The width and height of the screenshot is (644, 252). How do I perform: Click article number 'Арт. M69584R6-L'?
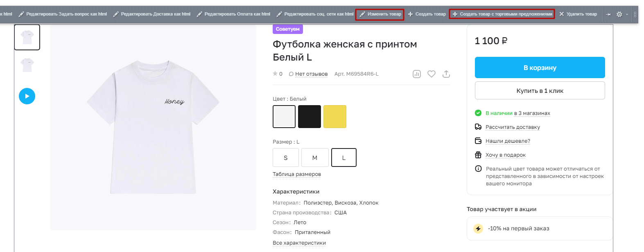(x=357, y=74)
